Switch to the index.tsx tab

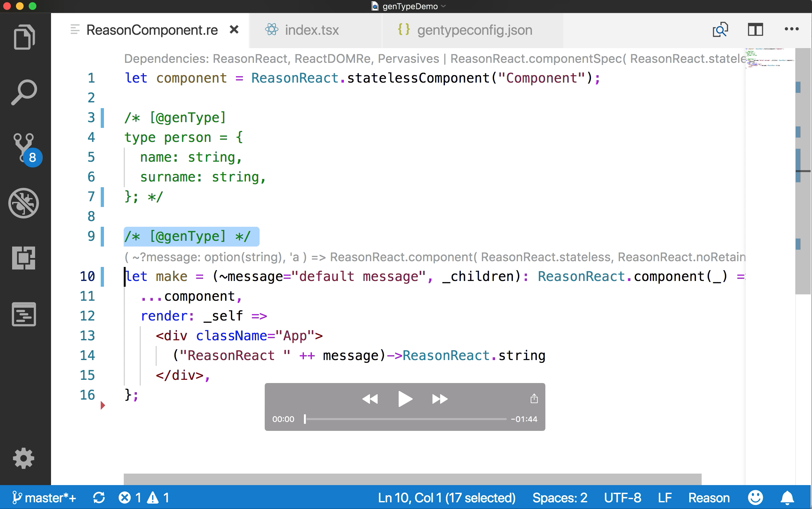pos(311,30)
